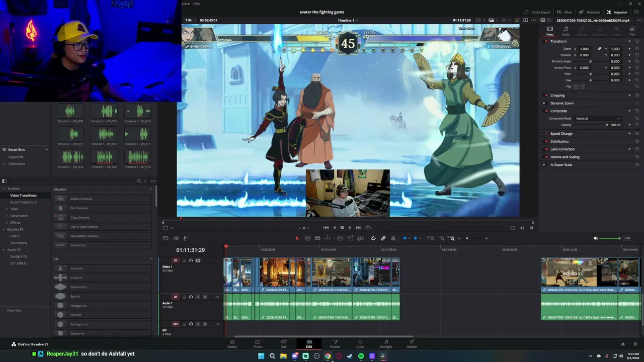The image size is (644, 362).
Task: Click the blue Flag marker icon
Action: click(x=405, y=238)
